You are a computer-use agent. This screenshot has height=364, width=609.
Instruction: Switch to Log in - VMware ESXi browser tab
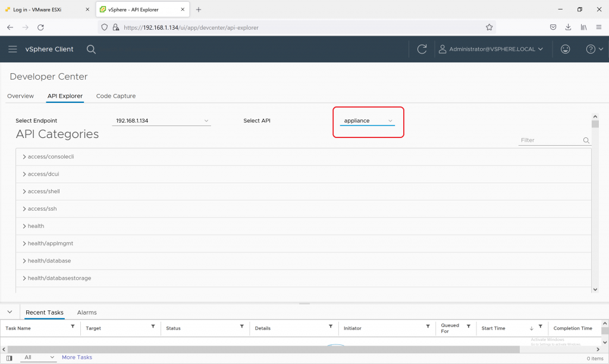tap(46, 10)
